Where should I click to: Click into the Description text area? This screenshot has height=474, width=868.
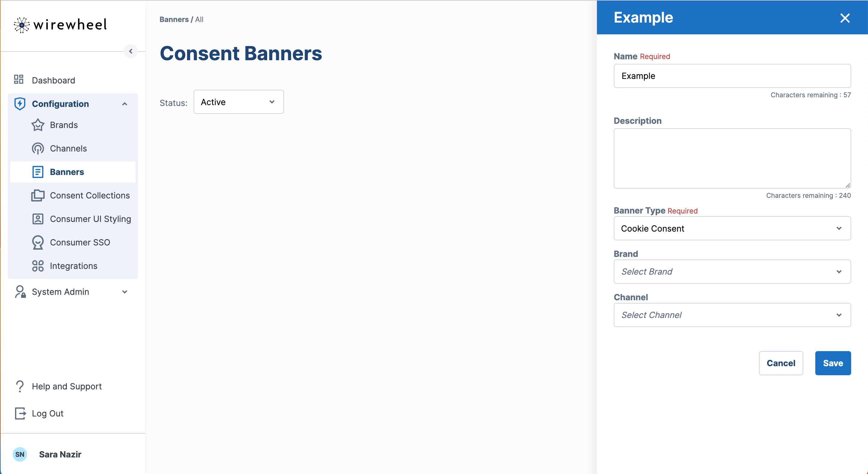(x=732, y=158)
